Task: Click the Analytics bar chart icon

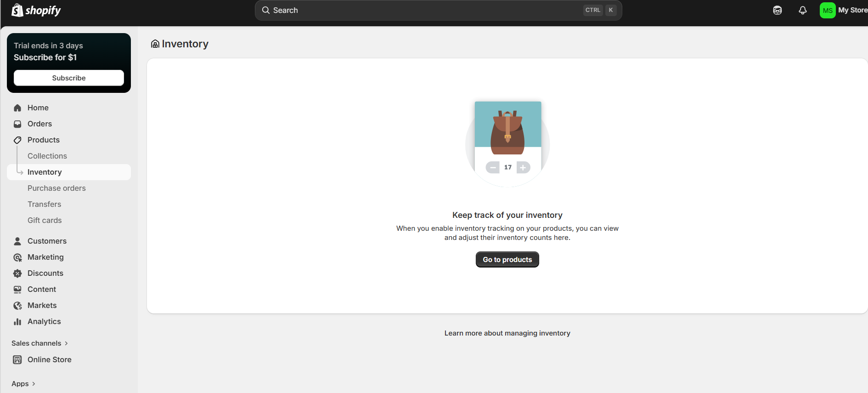Action: coord(17,321)
